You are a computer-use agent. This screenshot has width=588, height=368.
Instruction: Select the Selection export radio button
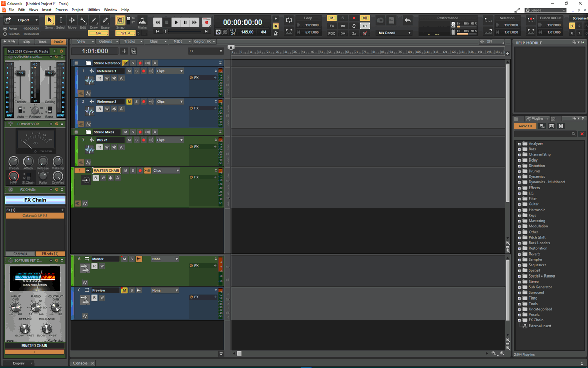[5, 34]
